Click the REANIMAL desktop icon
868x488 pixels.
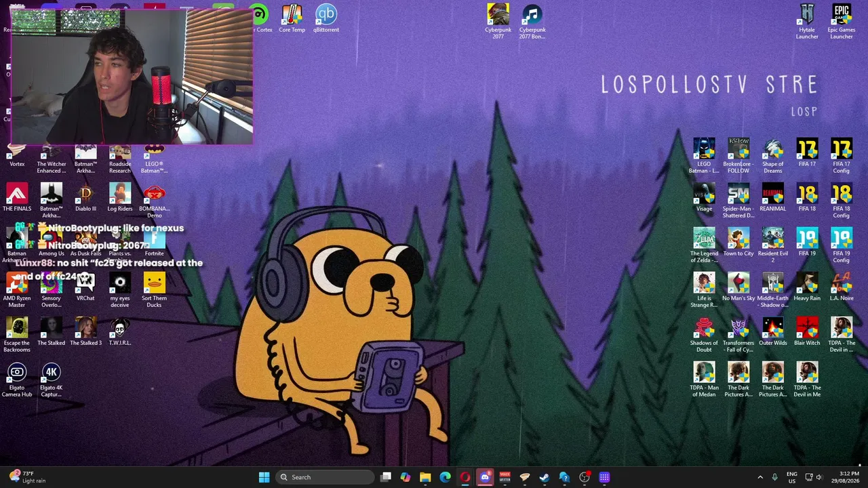(x=773, y=197)
